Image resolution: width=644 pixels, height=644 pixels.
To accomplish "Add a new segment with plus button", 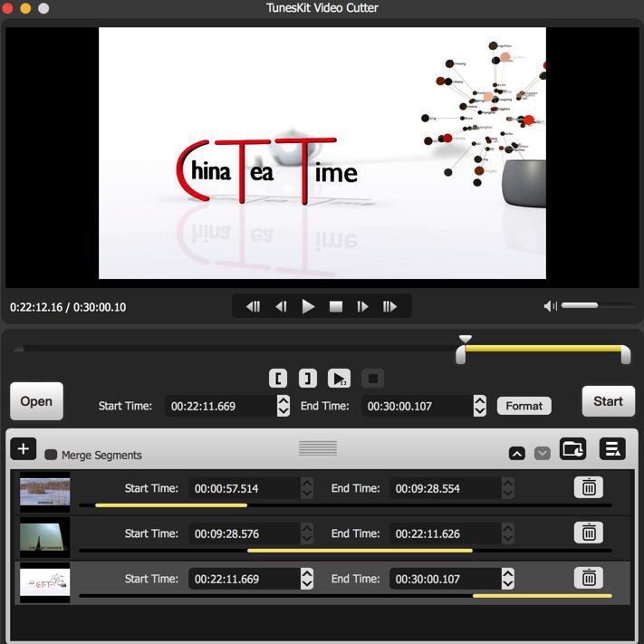I will tap(24, 448).
